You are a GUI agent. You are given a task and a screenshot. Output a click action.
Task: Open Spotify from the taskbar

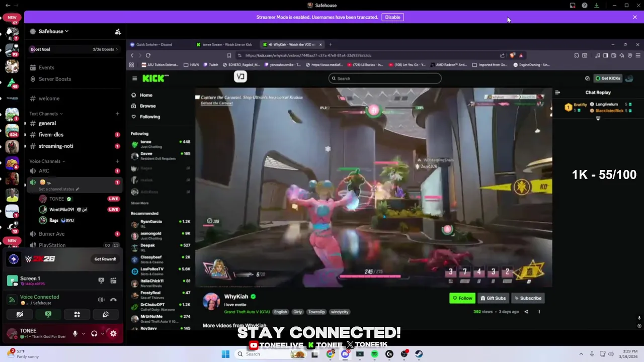374,354
